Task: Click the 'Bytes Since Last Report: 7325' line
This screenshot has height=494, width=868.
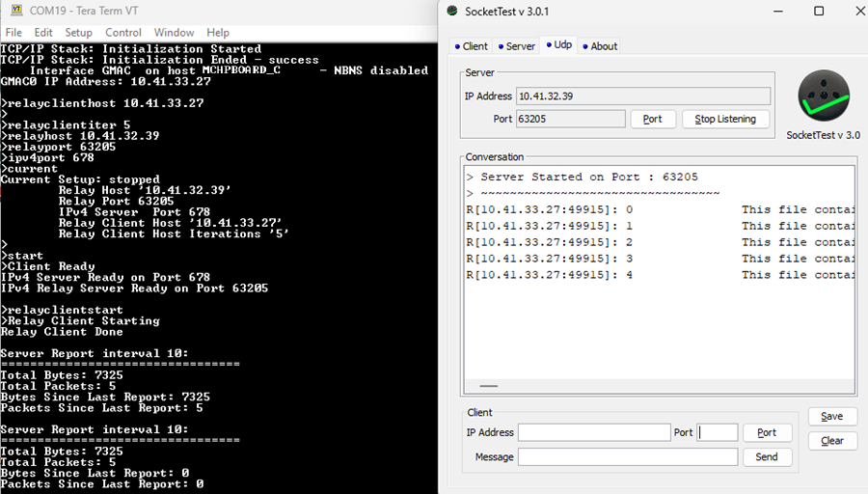Action: pos(105,398)
